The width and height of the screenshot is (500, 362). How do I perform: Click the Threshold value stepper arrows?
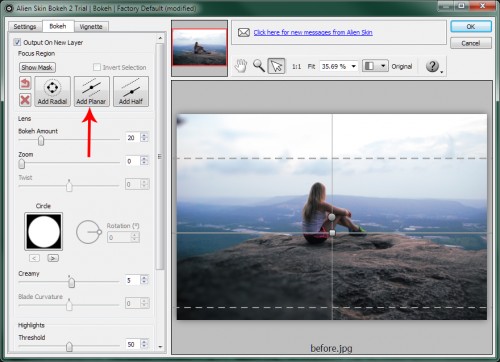144,344
